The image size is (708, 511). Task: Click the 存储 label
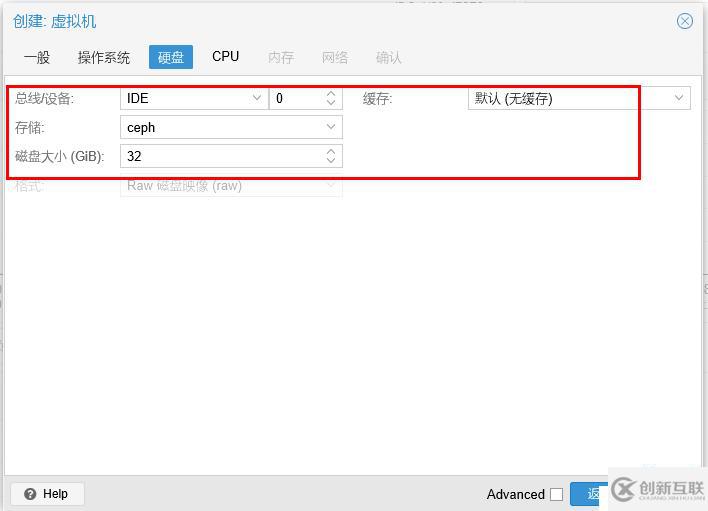[30, 128]
